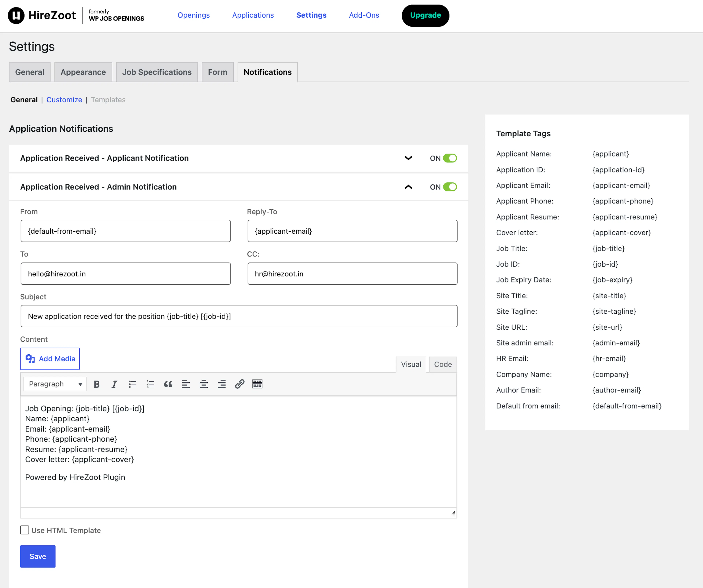The width and height of the screenshot is (703, 588).
Task: Click the Powered by HireZoot Plugin line
Action: [75, 477]
